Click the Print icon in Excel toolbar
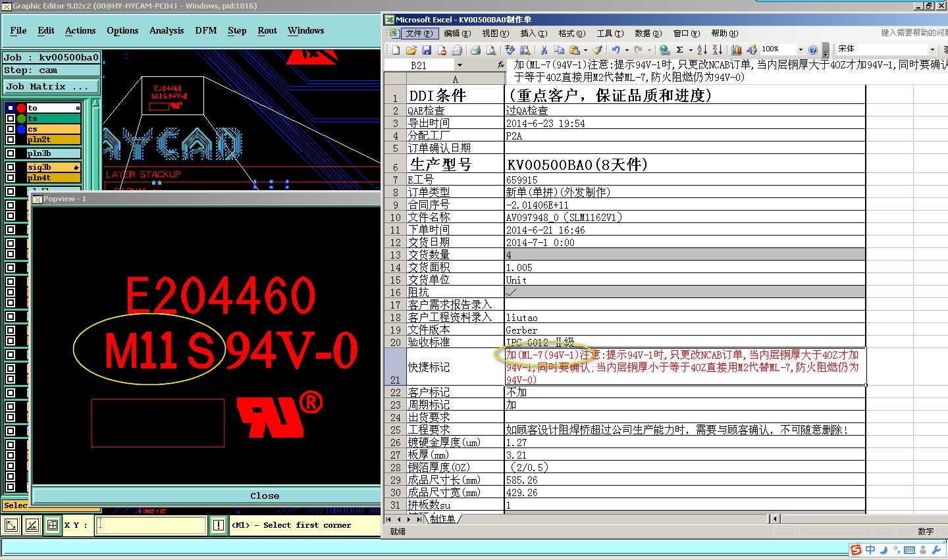 [476, 50]
